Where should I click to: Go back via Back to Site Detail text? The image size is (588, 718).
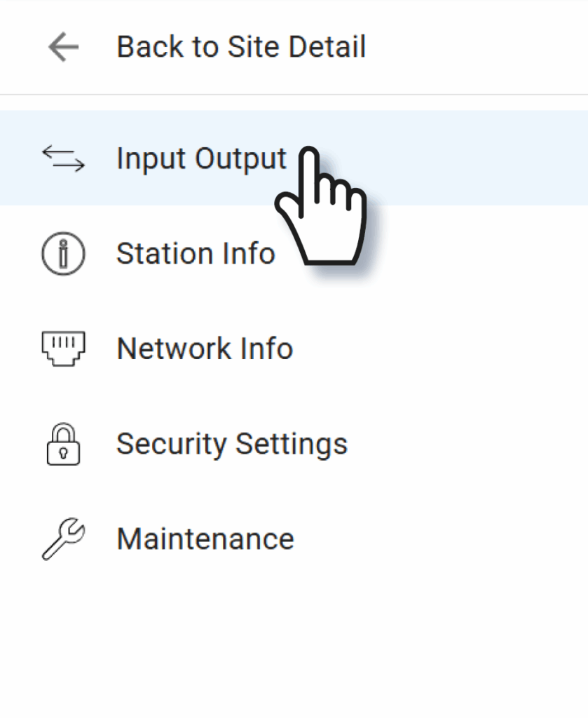coord(241,48)
